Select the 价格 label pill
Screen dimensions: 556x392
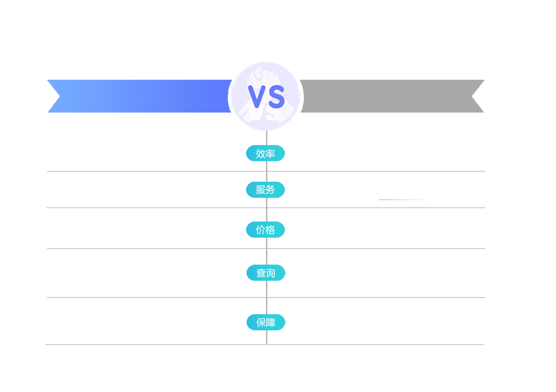(x=265, y=230)
